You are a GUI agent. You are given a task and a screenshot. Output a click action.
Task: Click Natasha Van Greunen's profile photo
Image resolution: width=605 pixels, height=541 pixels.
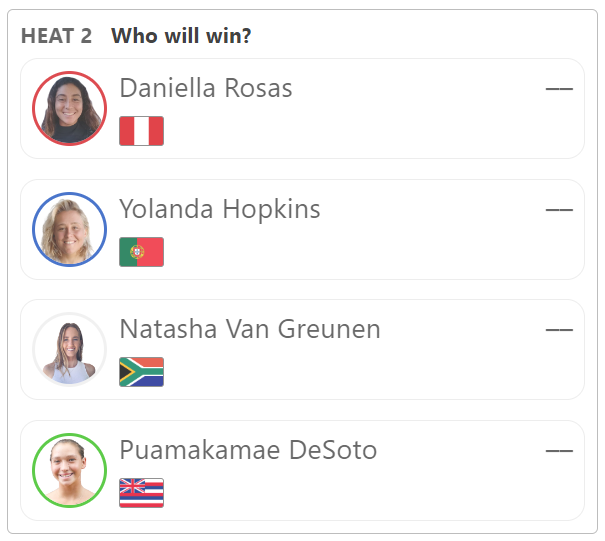(x=69, y=350)
